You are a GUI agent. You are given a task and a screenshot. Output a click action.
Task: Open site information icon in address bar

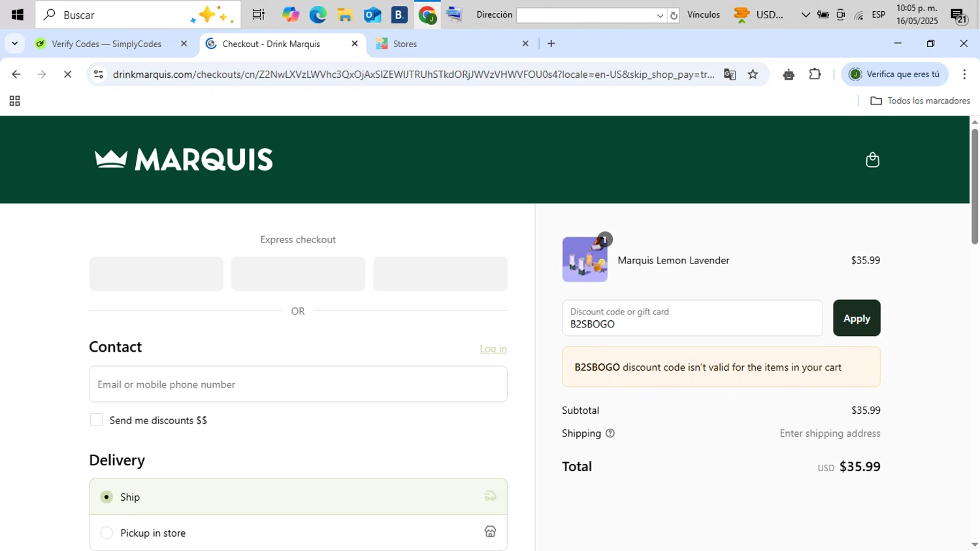[99, 75]
